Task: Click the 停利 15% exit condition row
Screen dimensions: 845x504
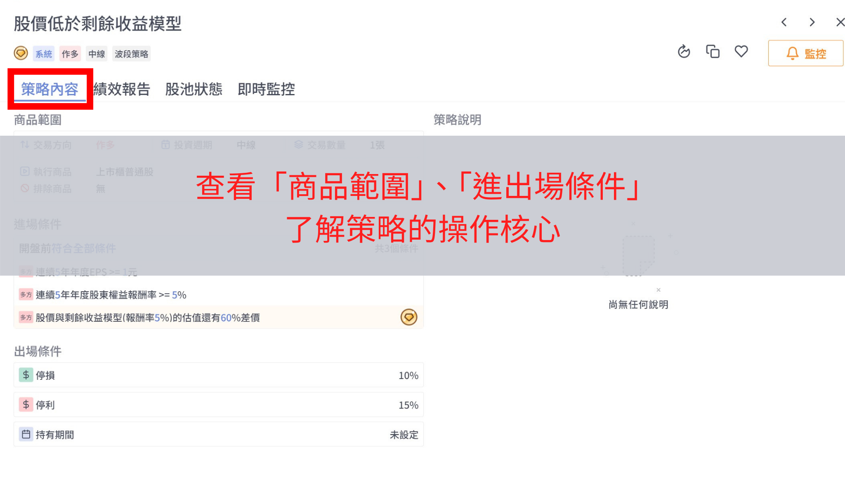Action: click(x=219, y=405)
